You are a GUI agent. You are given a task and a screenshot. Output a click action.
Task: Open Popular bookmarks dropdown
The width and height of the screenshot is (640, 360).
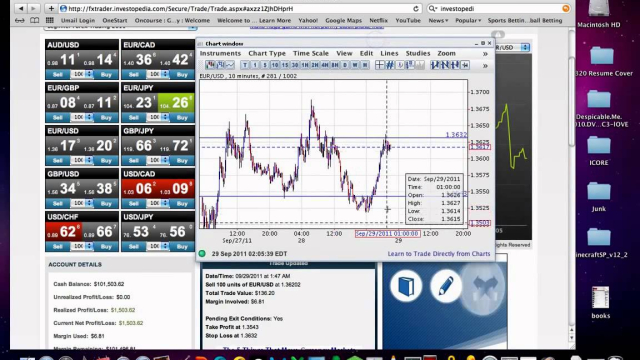point(468,20)
